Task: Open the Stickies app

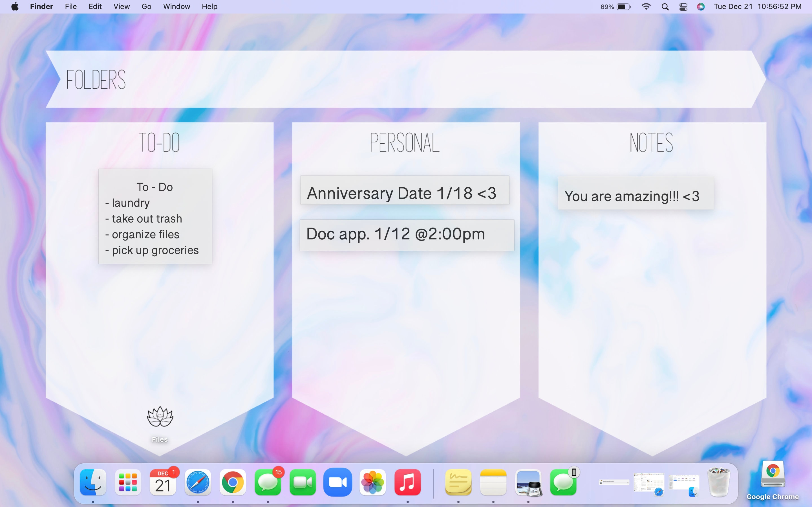Action: point(458,483)
